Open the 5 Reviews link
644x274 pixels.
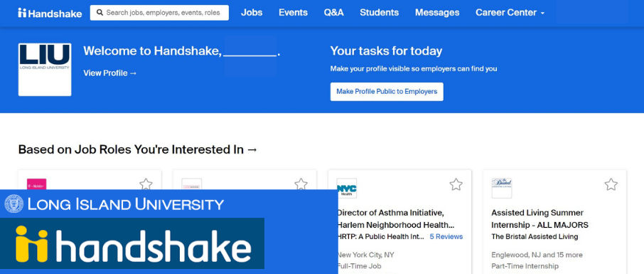[x=446, y=236]
